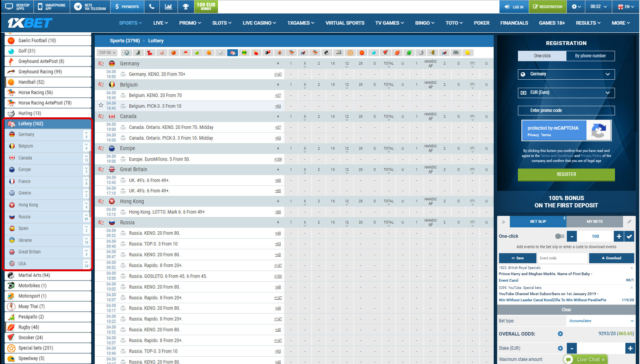Click the yin-yang martial arts filter icon
Viewport: 640px width, 364px height.
tap(327, 53)
